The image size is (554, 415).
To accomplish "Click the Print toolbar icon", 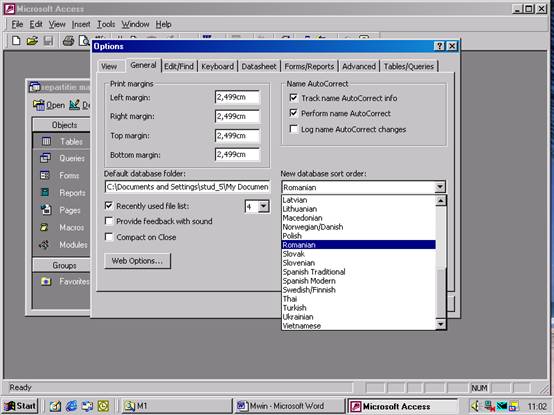I will pos(68,41).
